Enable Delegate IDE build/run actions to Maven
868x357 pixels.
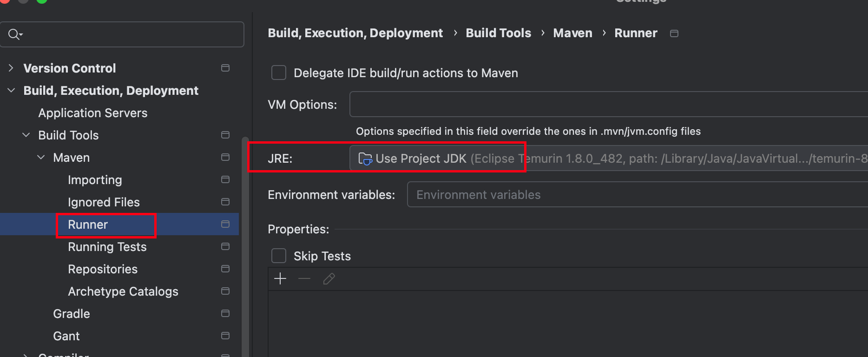point(279,73)
